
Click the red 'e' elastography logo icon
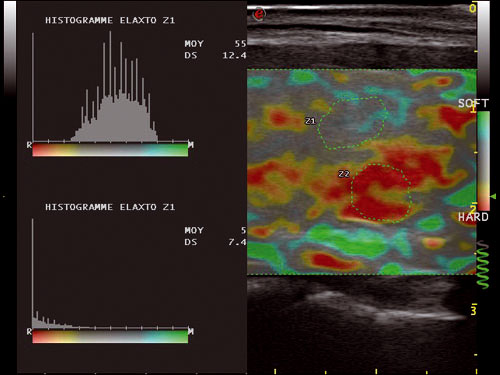click(x=259, y=14)
